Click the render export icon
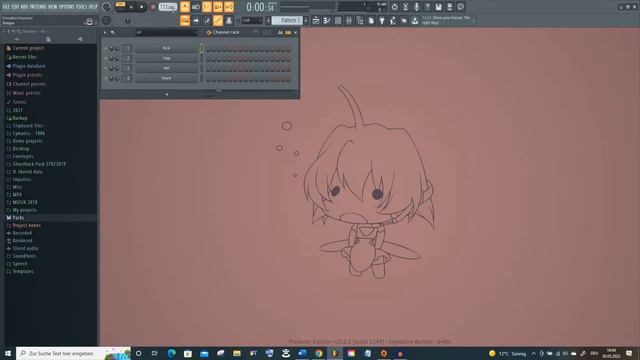The image size is (640, 360). tap(449, 7)
